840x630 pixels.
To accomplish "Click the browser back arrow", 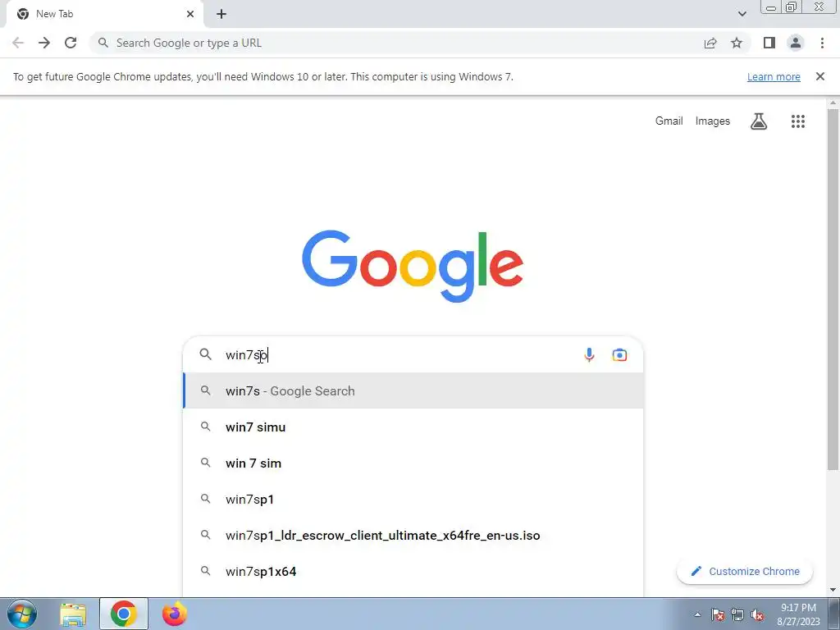I will [x=18, y=43].
